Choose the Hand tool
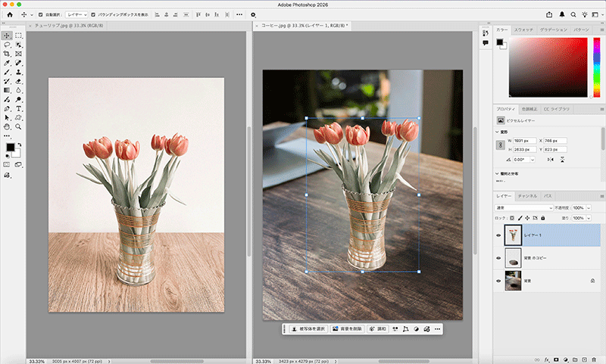Image resolution: width=606 pixels, height=364 pixels. coord(6,126)
